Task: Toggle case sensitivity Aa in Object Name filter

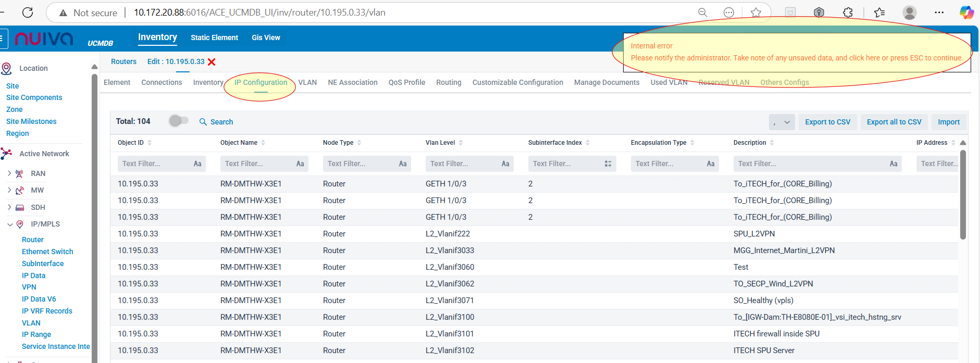Action: click(x=300, y=164)
